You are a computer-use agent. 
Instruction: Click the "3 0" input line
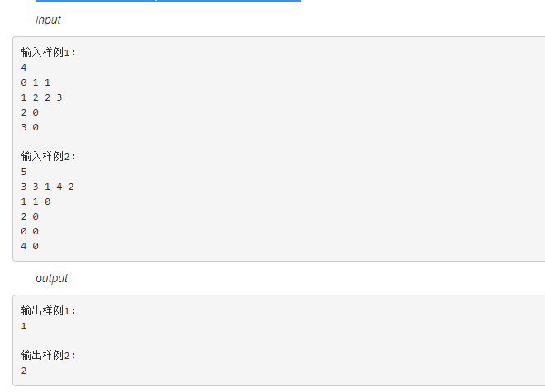click(x=30, y=127)
